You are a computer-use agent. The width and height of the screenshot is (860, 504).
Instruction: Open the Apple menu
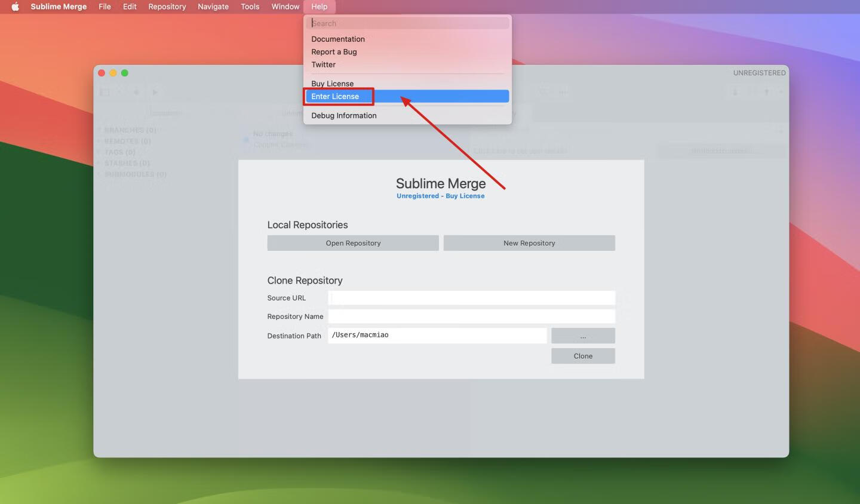tap(15, 7)
